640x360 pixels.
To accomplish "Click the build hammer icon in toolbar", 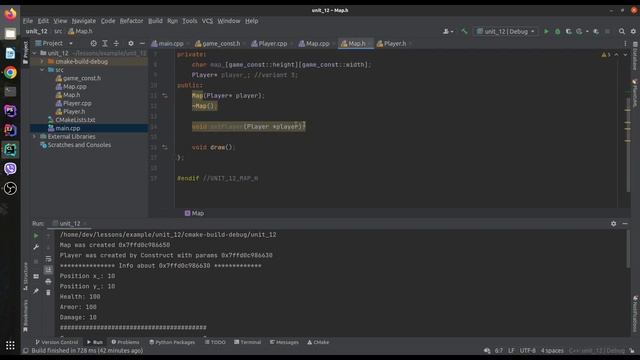I will click(464, 31).
